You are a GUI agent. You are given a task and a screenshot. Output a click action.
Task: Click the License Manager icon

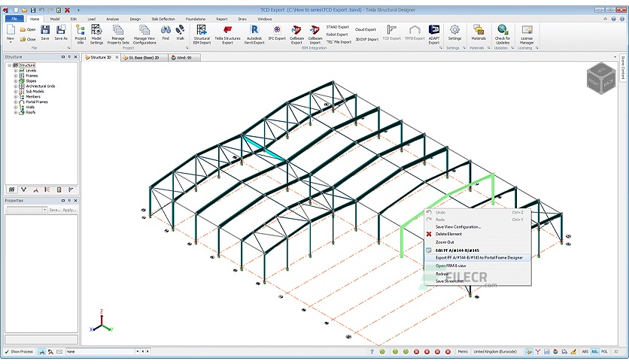pyautogui.click(x=527, y=34)
